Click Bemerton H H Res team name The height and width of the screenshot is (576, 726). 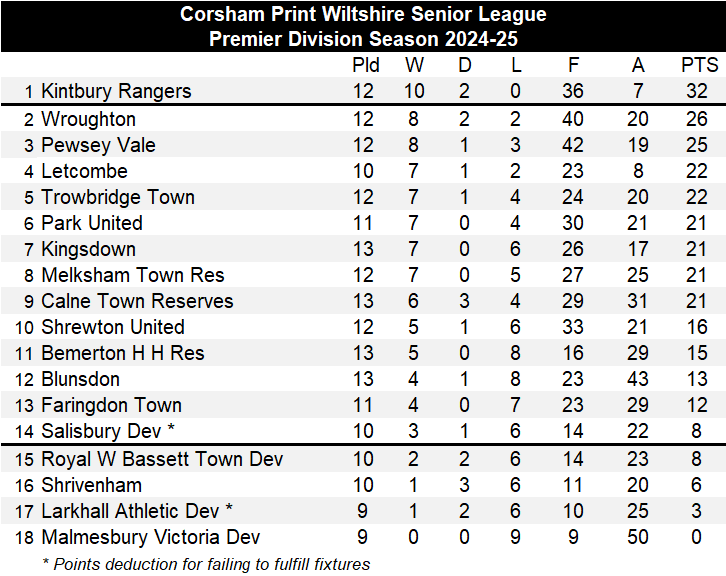tap(123, 353)
